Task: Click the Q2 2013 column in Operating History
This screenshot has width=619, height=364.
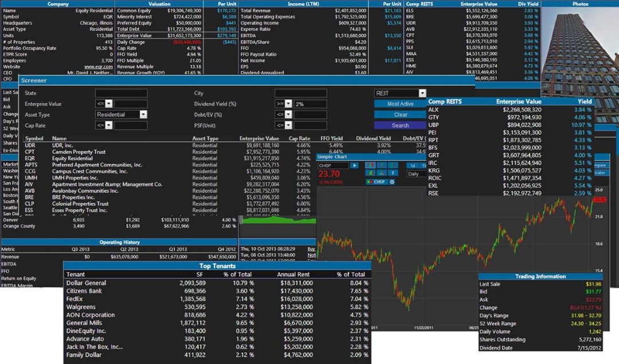Action: click(129, 249)
